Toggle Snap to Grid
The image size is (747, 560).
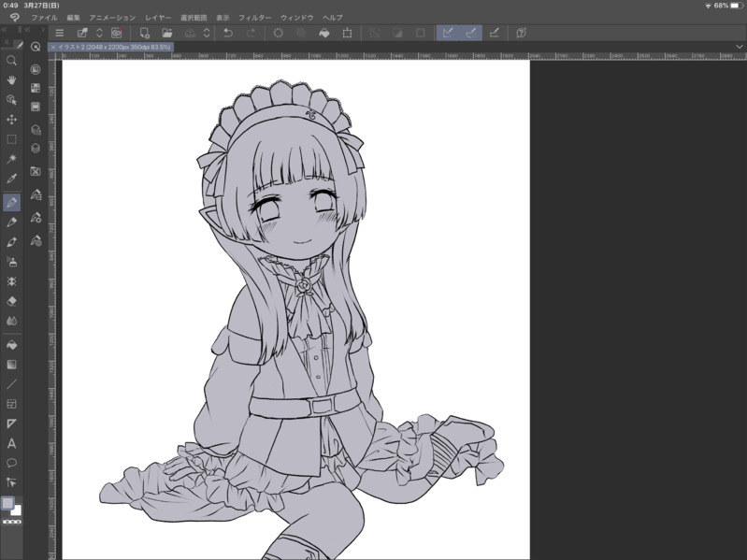pyautogui.click(x=494, y=33)
